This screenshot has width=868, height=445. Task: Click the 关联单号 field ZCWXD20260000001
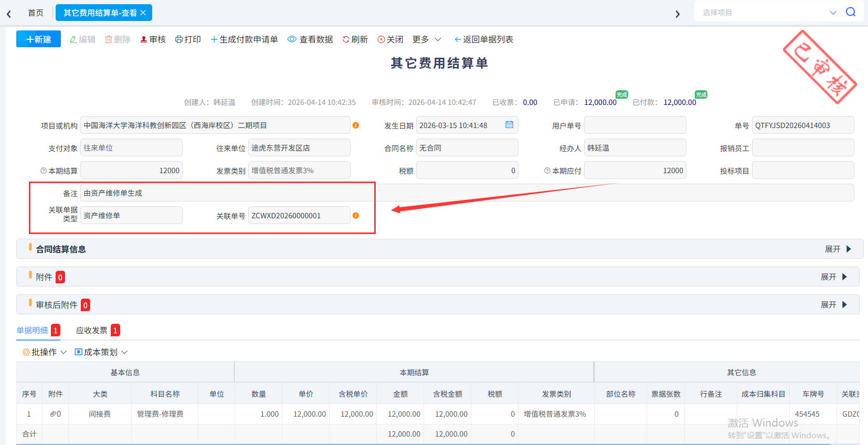point(299,215)
